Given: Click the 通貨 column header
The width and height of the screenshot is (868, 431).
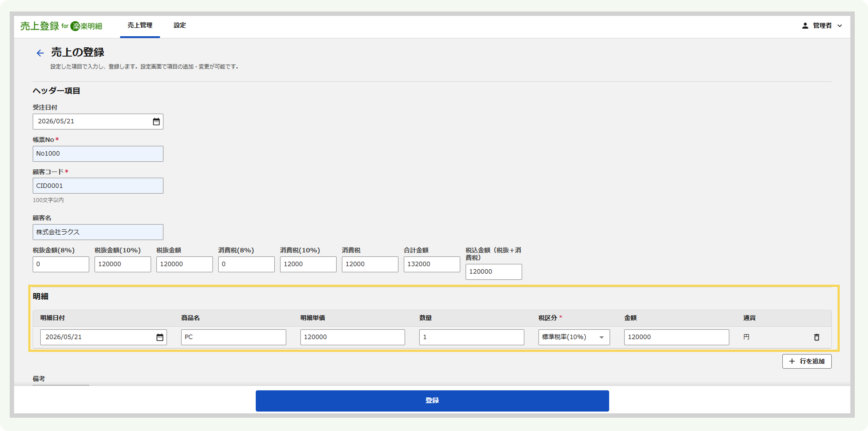Looking at the screenshot, I should coord(749,318).
